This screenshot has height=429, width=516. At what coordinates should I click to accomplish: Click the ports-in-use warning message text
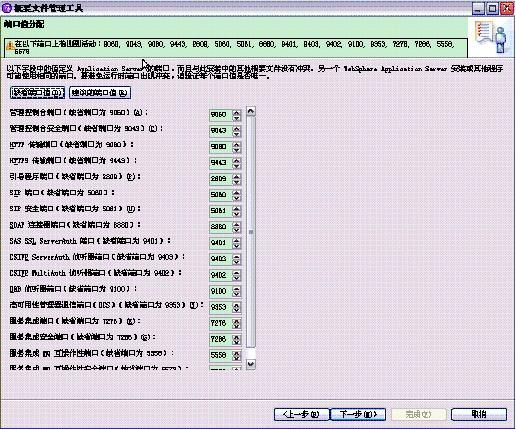[234, 48]
